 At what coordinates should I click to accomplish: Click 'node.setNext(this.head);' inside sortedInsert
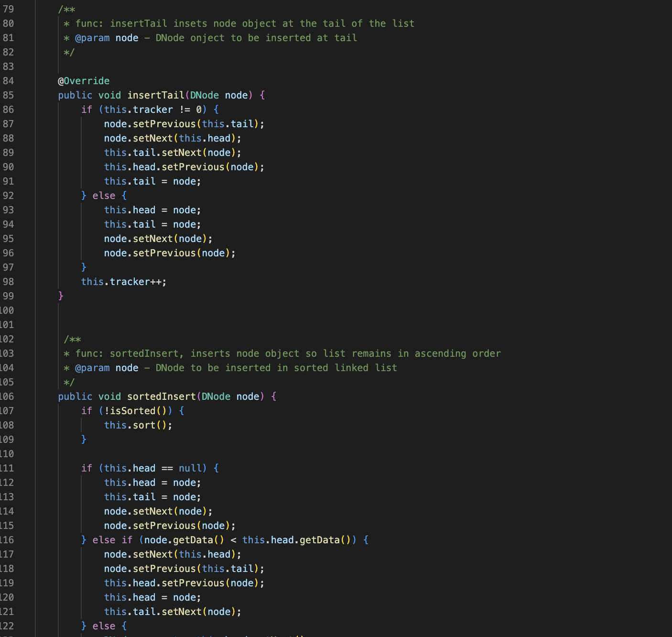coord(173,554)
